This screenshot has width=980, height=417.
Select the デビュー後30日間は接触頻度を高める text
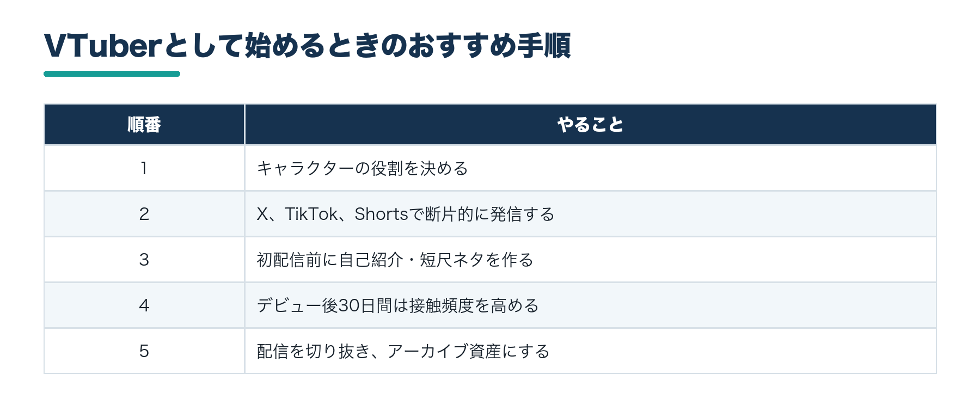tap(398, 305)
